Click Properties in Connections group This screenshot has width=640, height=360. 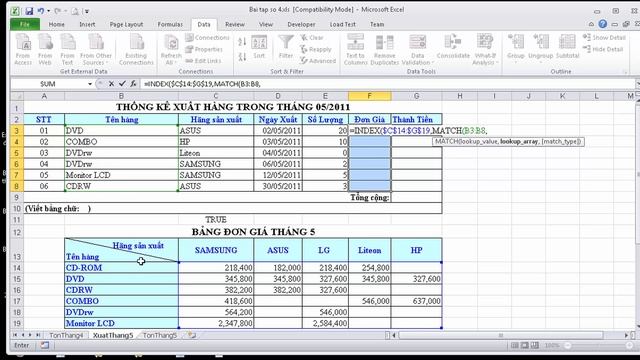(204, 49)
